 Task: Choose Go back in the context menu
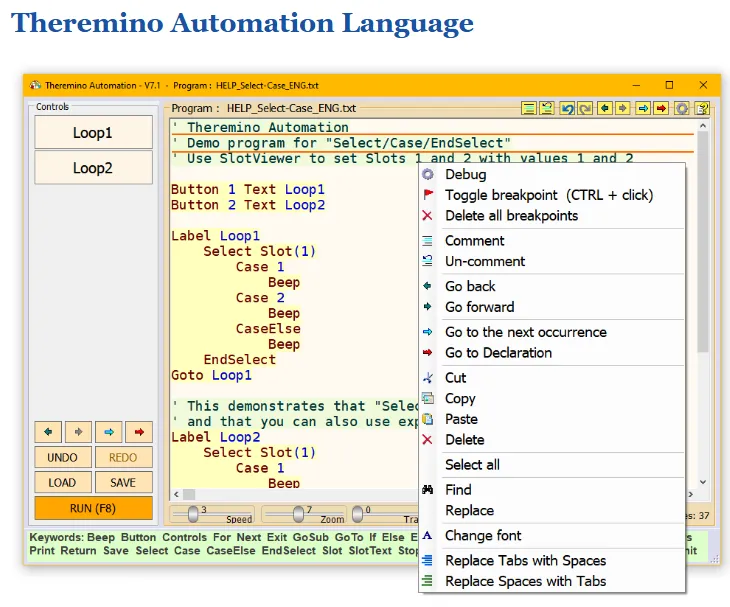[552, 286]
